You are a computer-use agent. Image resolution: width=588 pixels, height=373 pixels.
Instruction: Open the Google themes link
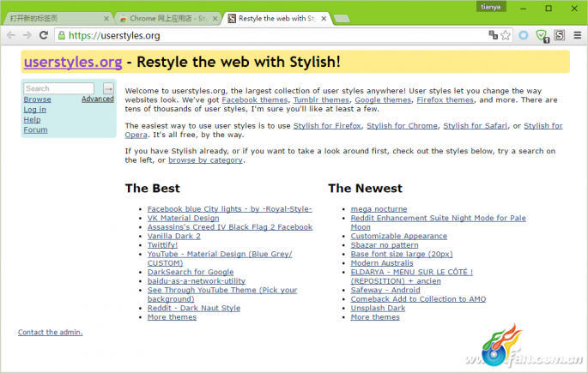tap(383, 100)
